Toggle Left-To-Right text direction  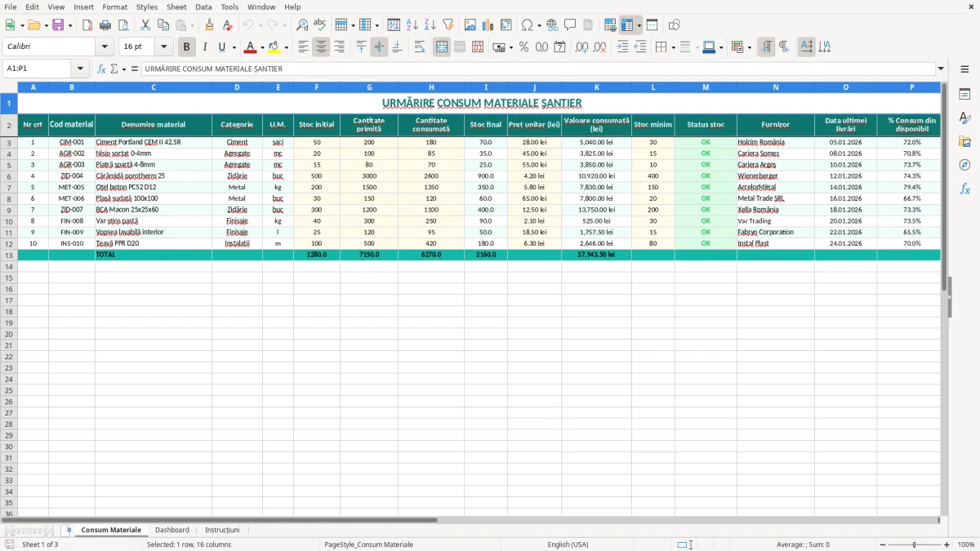pyautogui.click(x=766, y=47)
